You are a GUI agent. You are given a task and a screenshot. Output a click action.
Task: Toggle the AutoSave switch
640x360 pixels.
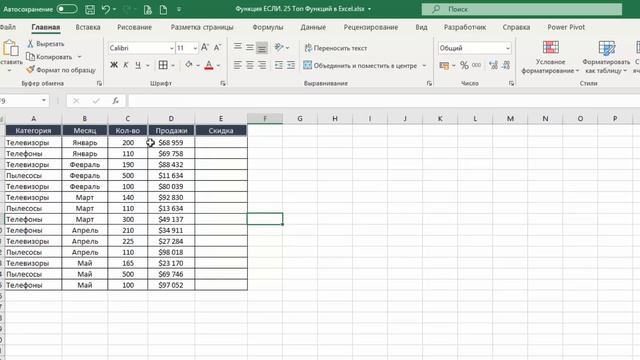(67, 9)
